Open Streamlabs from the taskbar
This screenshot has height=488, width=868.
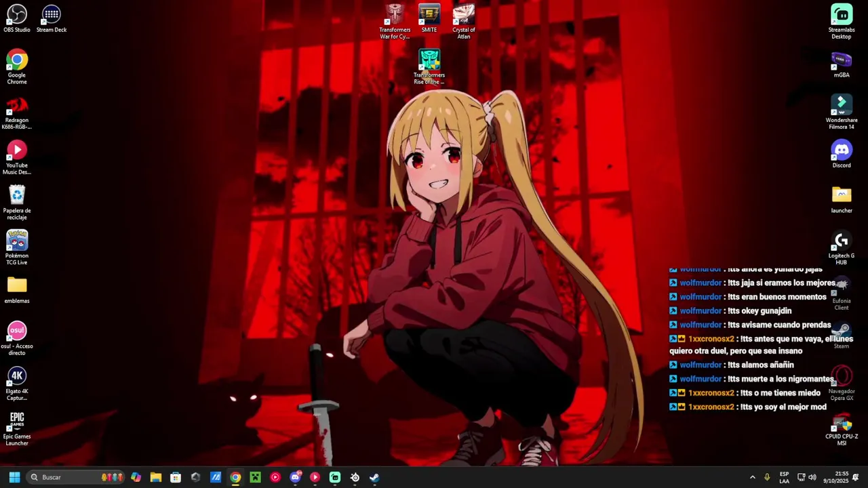(x=335, y=477)
